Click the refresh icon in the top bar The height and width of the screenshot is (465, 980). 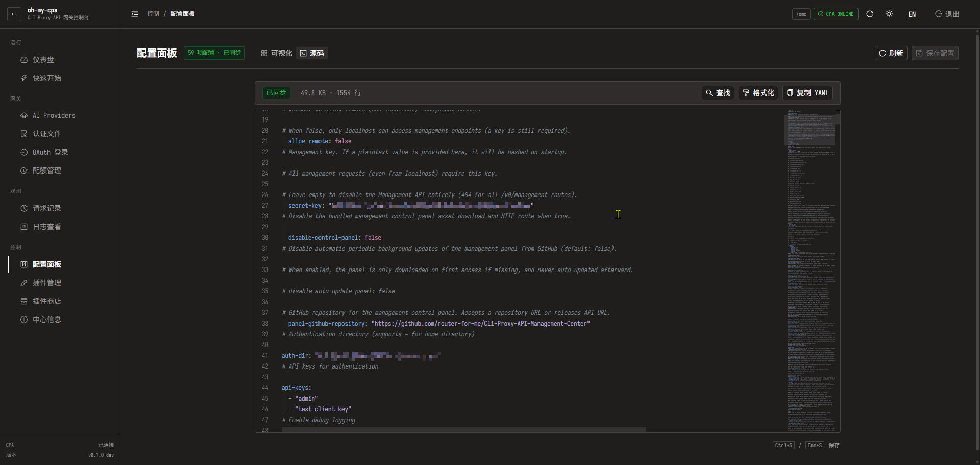(870, 14)
